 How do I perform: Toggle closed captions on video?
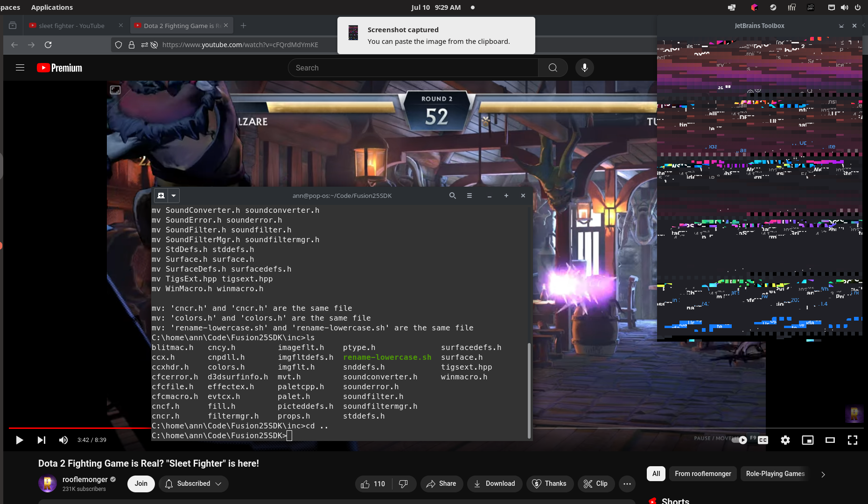click(x=763, y=440)
